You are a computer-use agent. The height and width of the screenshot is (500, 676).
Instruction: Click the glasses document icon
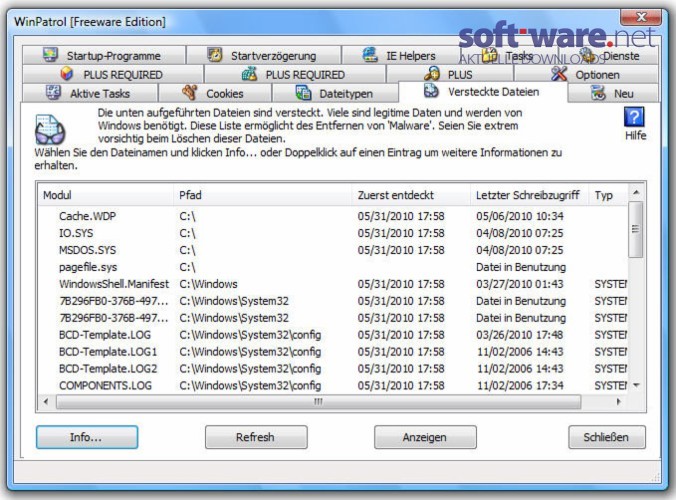point(50,129)
